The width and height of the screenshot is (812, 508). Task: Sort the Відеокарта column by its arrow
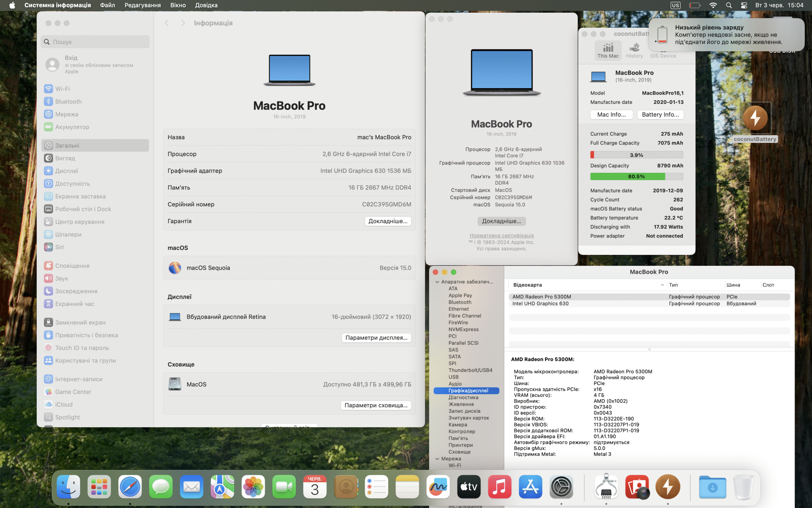tap(662, 285)
